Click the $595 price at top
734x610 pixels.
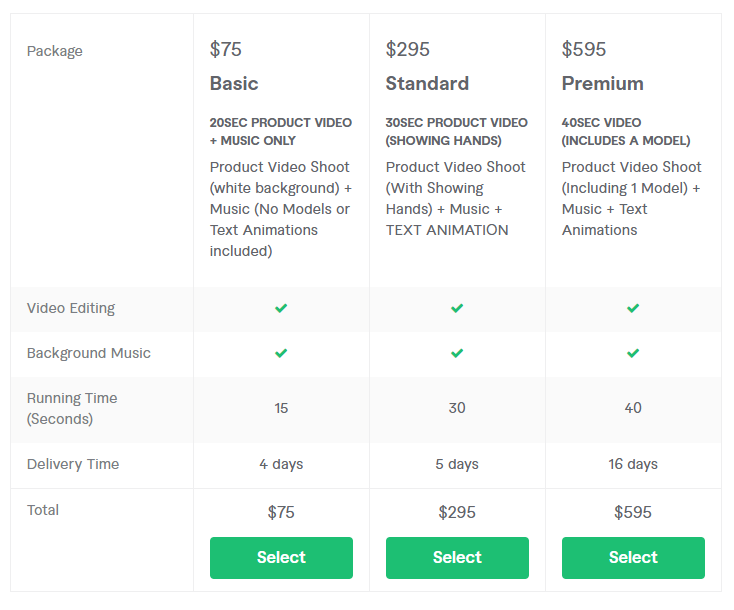point(584,49)
